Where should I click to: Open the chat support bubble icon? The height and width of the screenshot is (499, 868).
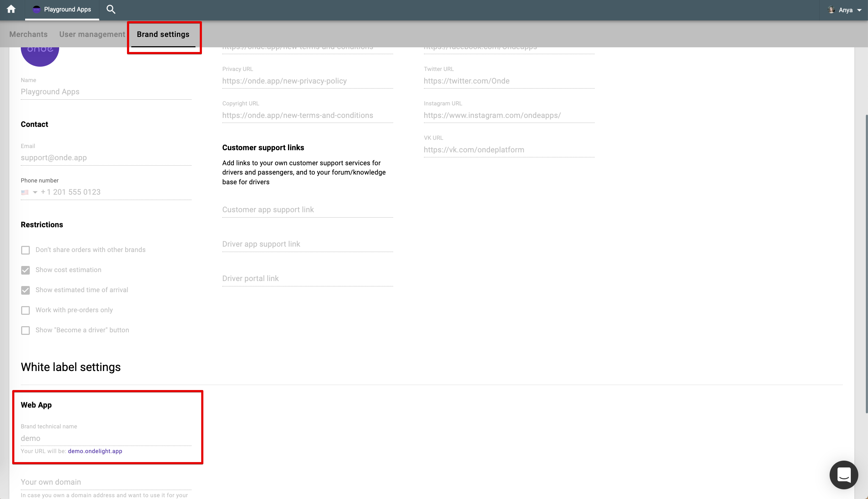[844, 475]
